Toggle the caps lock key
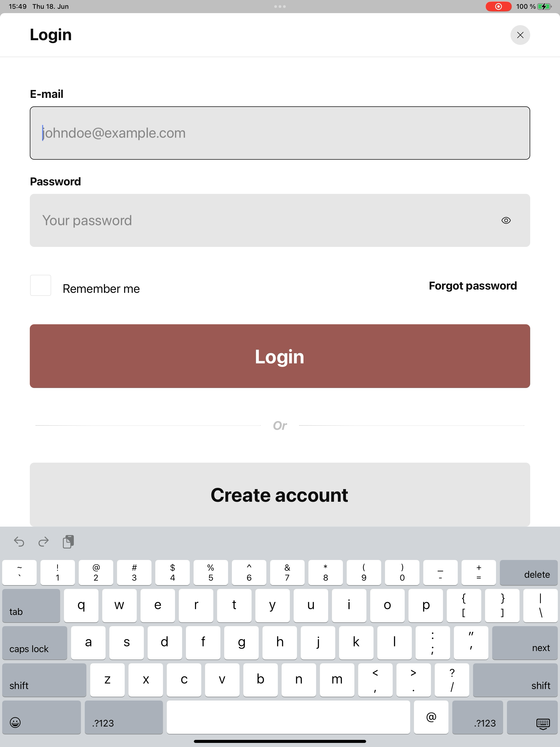This screenshot has width=560, height=747. (x=35, y=643)
